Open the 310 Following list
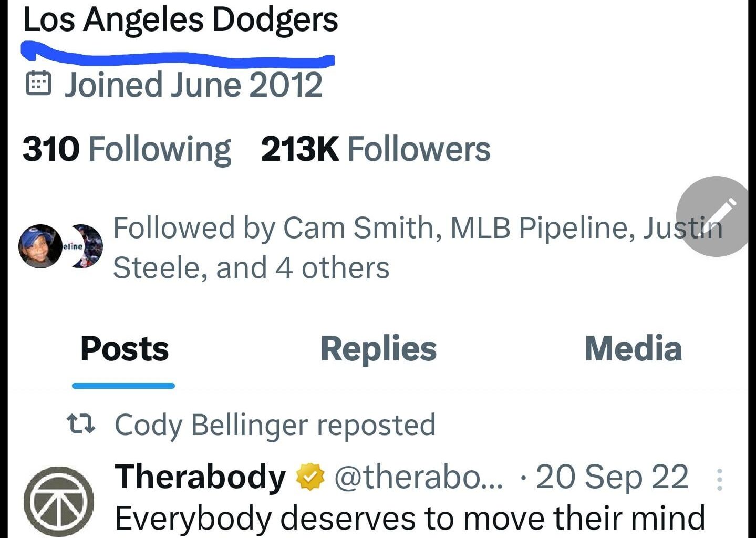 coord(126,149)
